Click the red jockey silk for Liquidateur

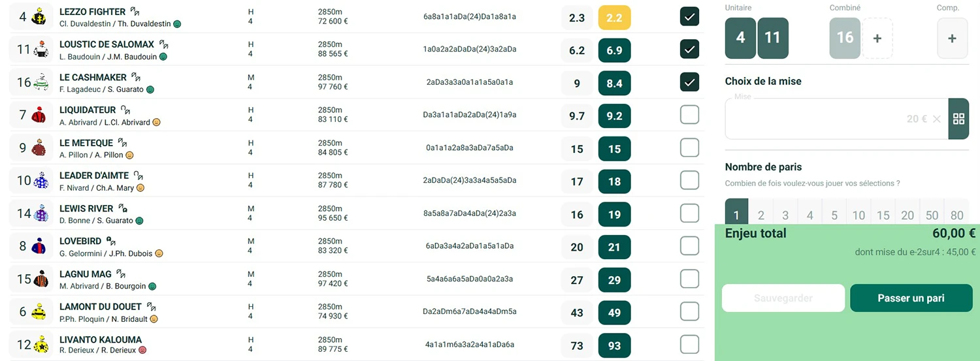click(40, 116)
